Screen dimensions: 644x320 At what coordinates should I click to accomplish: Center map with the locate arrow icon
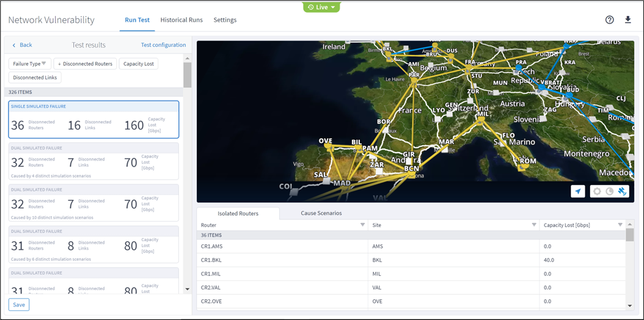click(578, 191)
